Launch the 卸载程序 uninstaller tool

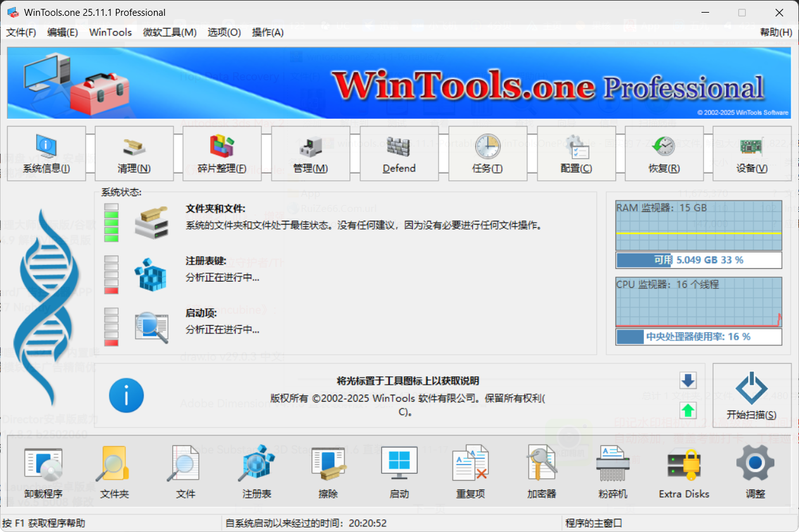pos(43,472)
